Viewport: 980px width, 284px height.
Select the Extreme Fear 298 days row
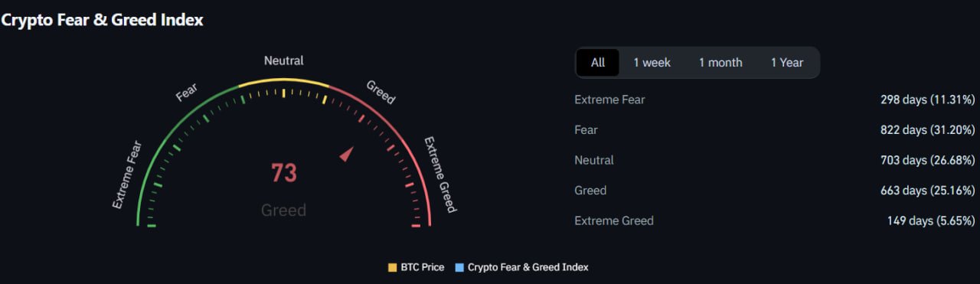[x=775, y=100]
